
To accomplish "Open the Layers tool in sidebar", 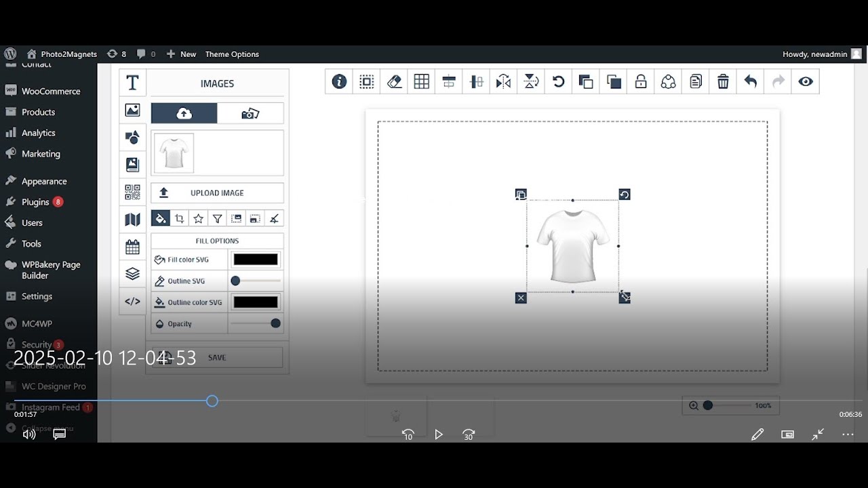I will click(x=132, y=274).
